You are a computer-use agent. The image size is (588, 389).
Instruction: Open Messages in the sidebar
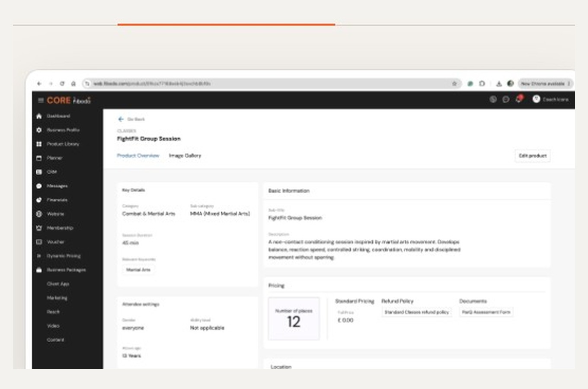coord(52,186)
